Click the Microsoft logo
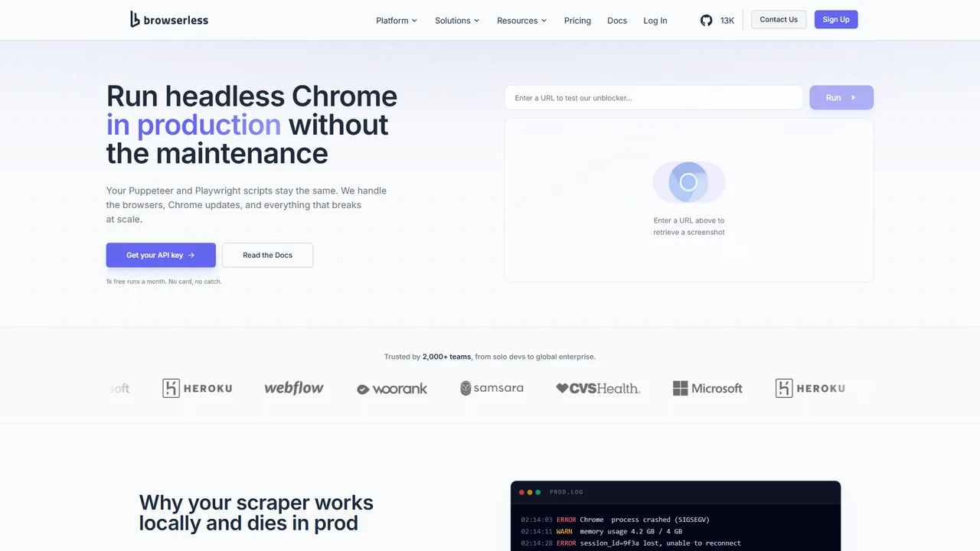980x551 pixels. pos(707,388)
